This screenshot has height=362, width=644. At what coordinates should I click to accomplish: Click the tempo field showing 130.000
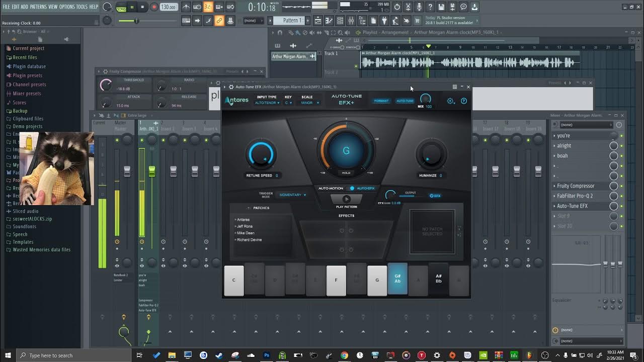click(169, 7)
